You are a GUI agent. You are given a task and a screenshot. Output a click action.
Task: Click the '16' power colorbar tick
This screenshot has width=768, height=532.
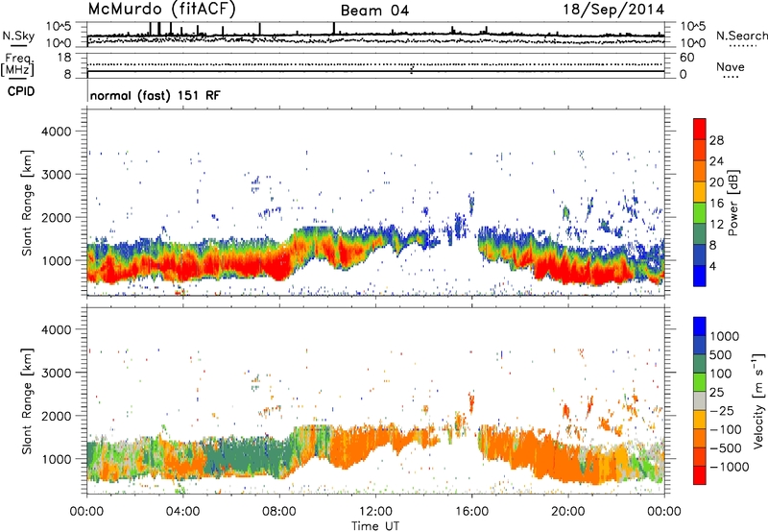716,204
